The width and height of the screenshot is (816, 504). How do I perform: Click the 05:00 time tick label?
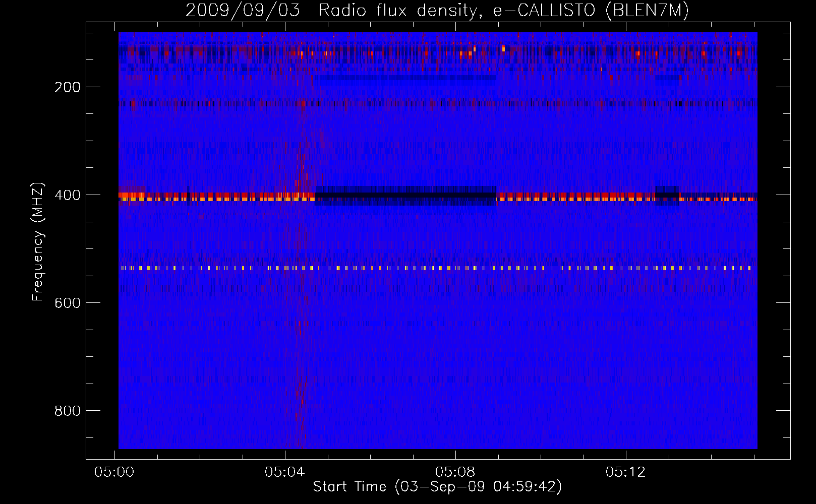114,472
